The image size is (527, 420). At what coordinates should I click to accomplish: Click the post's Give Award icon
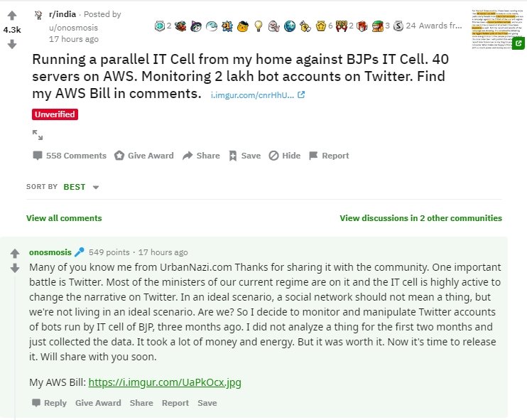coord(119,156)
